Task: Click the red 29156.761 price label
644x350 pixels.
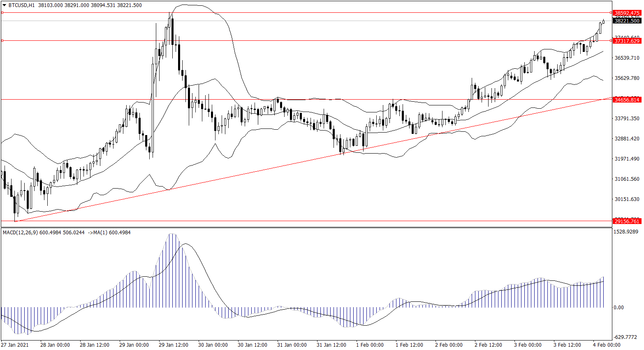Action: click(x=627, y=221)
